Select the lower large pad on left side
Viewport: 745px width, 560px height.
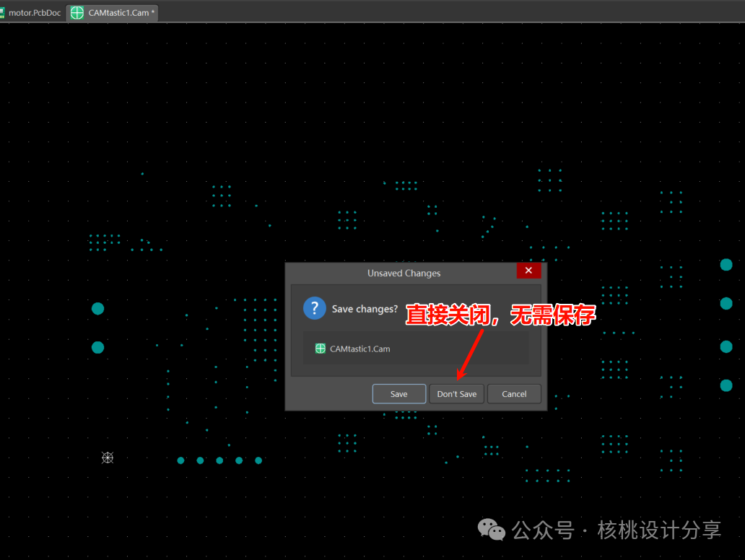(97, 348)
